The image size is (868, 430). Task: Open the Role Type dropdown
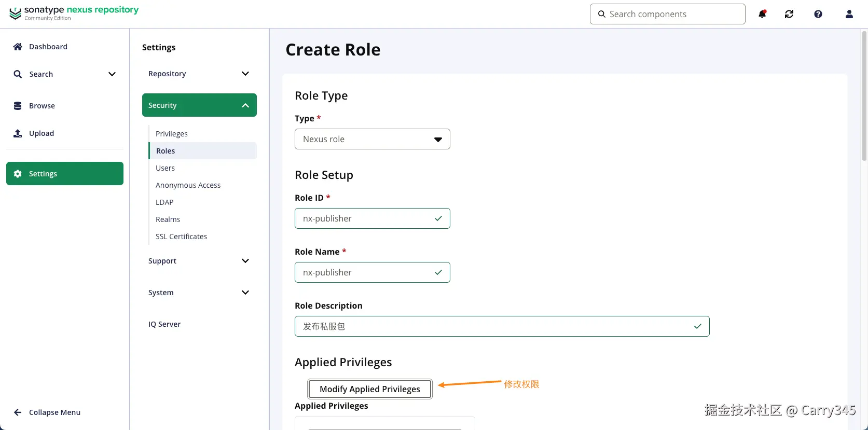tap(372, 139)
